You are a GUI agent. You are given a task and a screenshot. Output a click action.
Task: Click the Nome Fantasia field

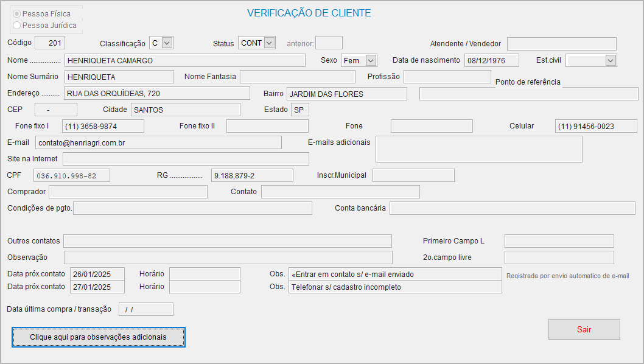point(298,77)
